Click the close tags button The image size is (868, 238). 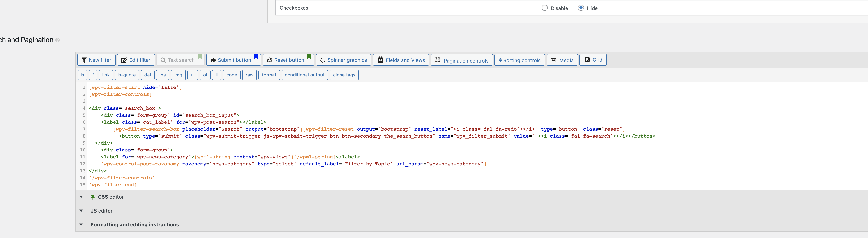pos(344,75)
